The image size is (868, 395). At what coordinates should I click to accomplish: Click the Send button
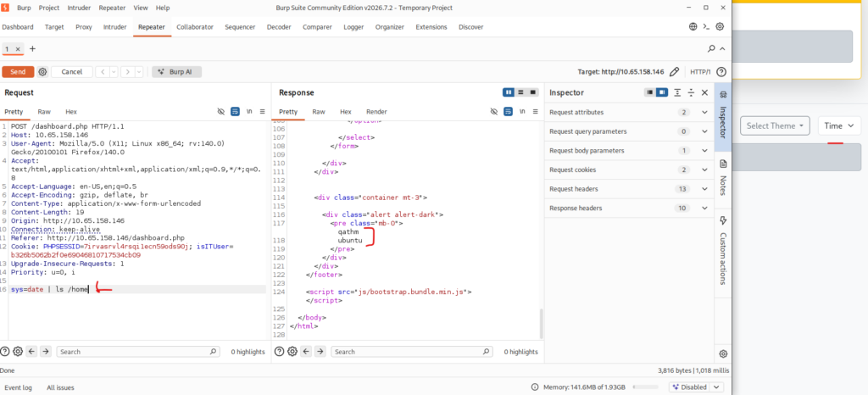point(18,72)
